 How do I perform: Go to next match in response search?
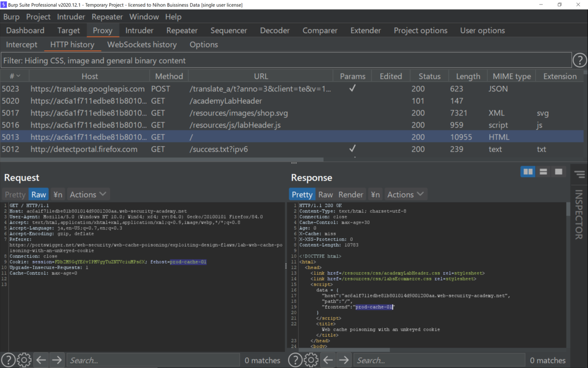tap(344, 360)
